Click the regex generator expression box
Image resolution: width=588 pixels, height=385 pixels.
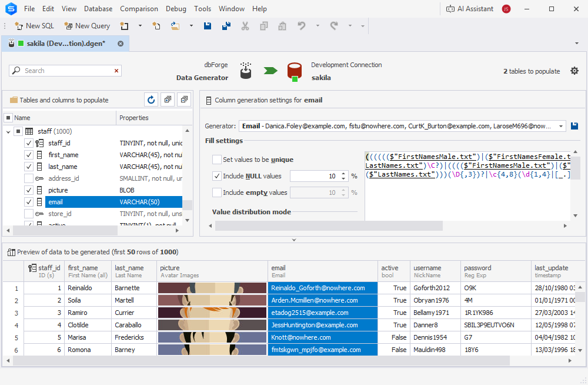pos(467,185)
